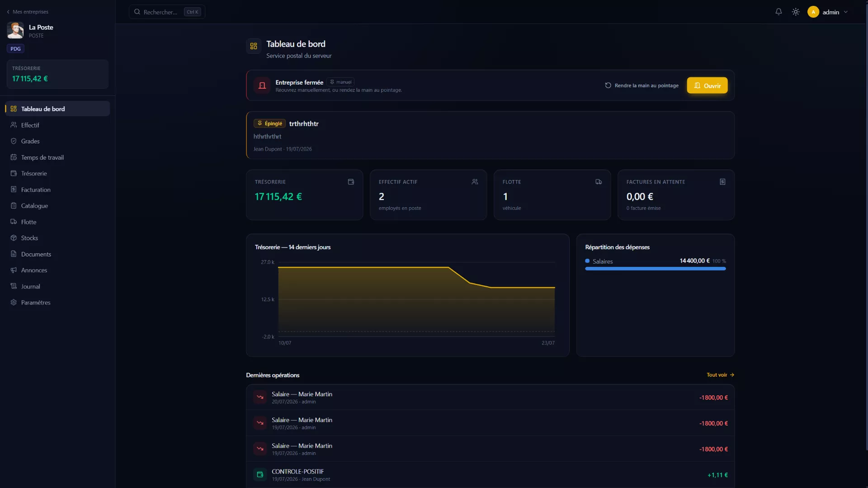Click the wallet icon in Trésorerie card
The image size is (868, 488).
point(351,182)
